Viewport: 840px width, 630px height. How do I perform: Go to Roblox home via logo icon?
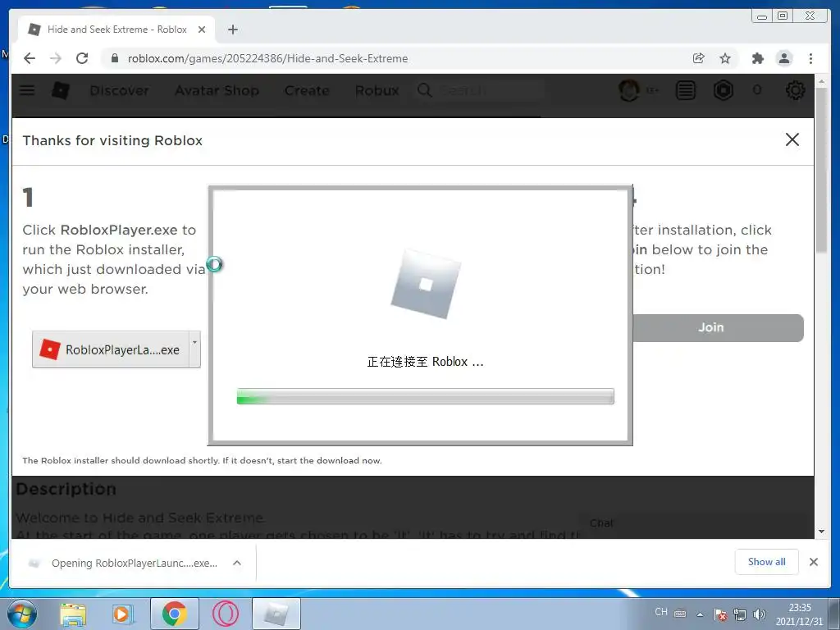tap(61, 90)
